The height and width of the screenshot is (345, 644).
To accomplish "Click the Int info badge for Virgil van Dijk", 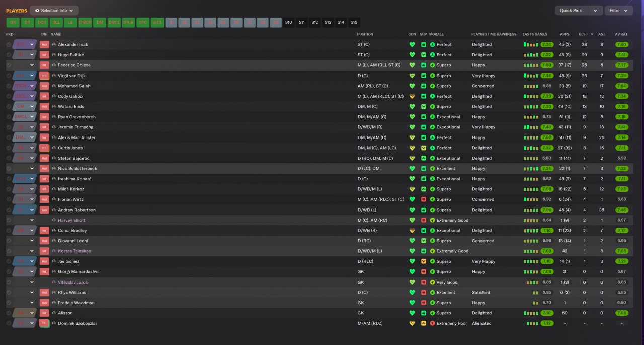I will coord(44,76).
